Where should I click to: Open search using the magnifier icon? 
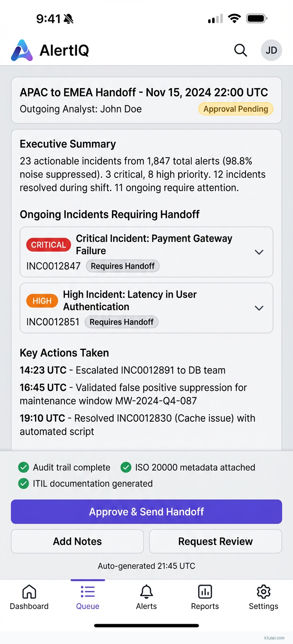[x=241, y=50]
